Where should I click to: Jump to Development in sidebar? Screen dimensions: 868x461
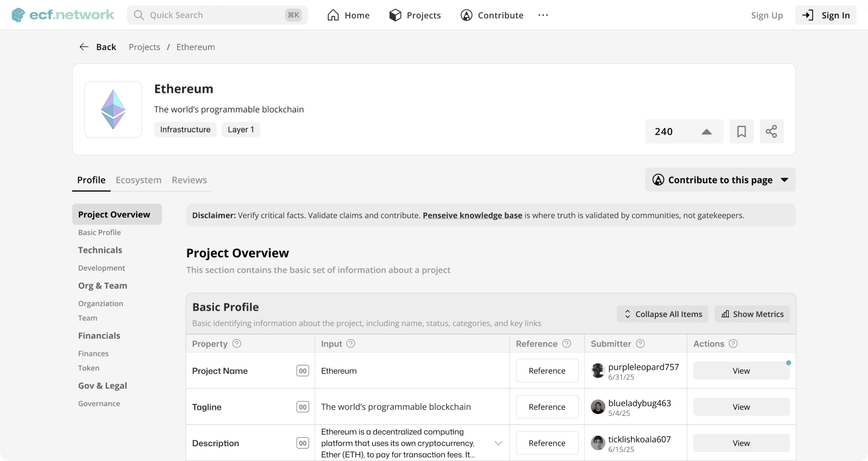(x=101, y=268)
